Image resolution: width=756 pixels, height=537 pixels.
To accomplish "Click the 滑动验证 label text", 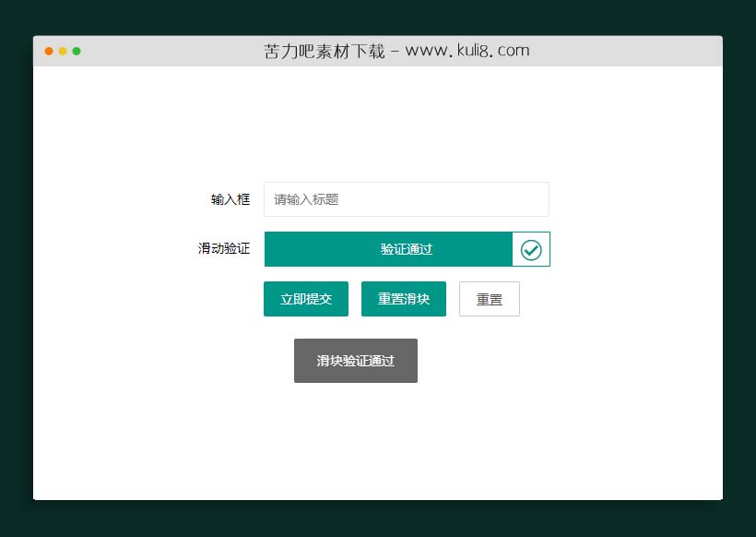I will 222,248.
